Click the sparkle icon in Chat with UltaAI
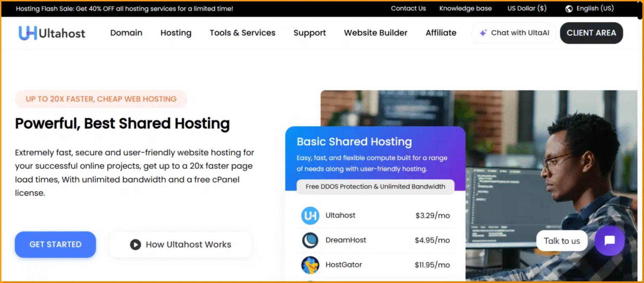Viewport: 644px width, 283px height. click(483, 33)
